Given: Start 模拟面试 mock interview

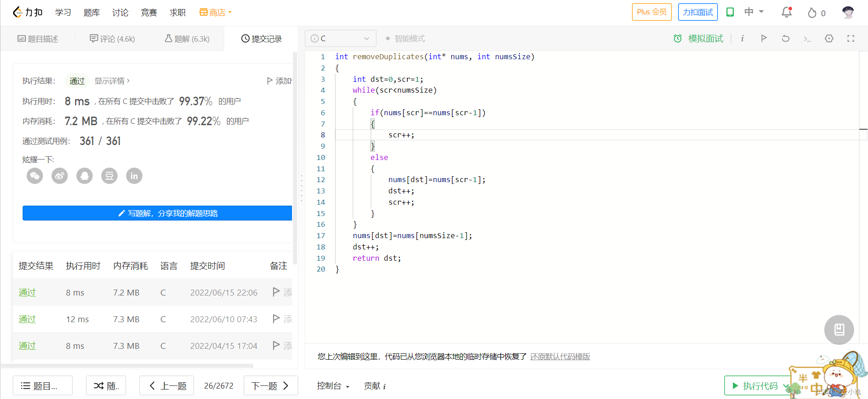Looking at the screenshot, I should click(x=698, y=38).
